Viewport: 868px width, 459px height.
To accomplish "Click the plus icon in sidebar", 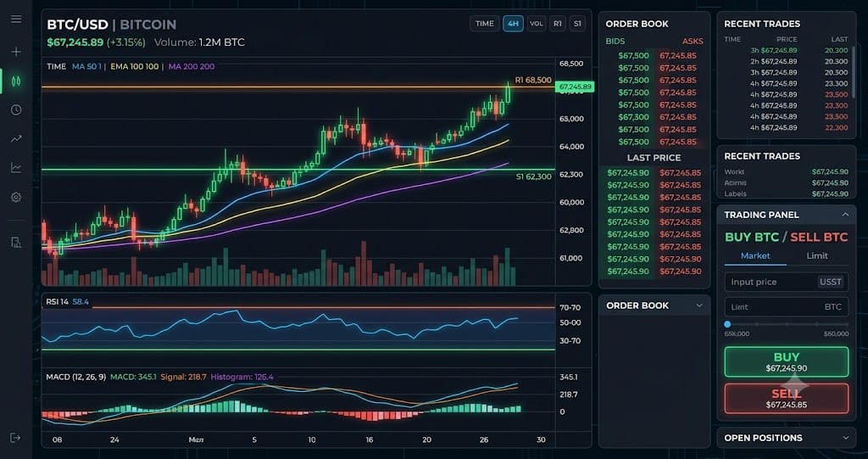I will (x=16, y=52).
